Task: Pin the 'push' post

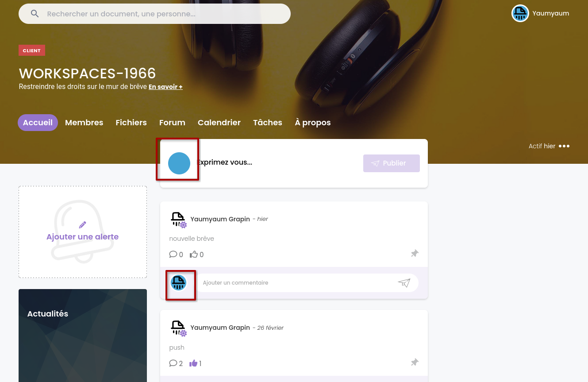Action: pyautogui.click(x=414, y=362)
